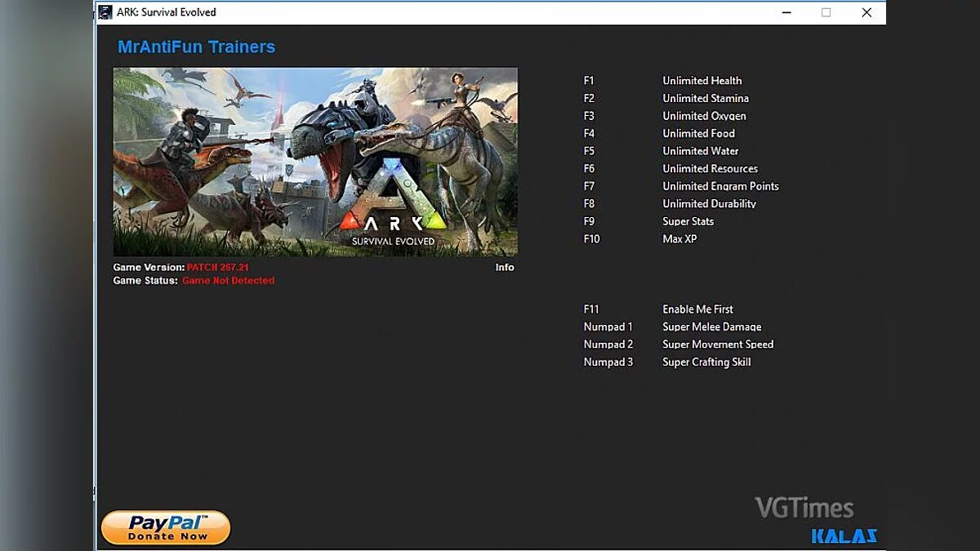
Task: Maximize the trainer window
Action: click(826, 12)
